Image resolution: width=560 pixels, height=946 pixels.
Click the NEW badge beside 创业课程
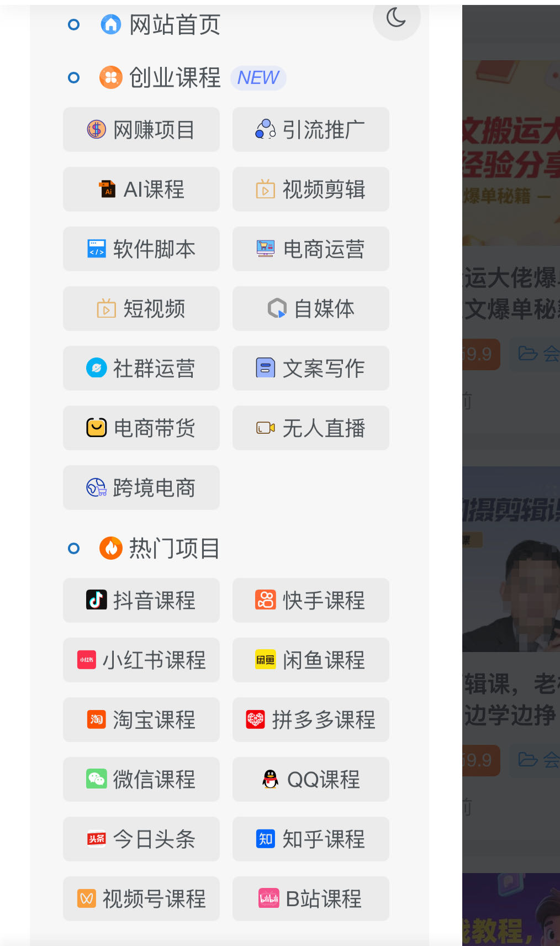[x=258, y=77]
